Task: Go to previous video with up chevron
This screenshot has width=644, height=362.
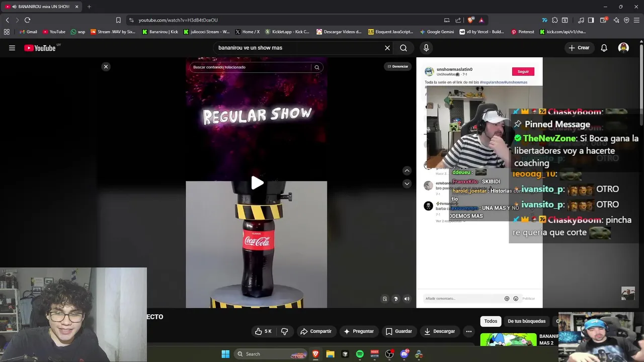Action: point(407,171)
